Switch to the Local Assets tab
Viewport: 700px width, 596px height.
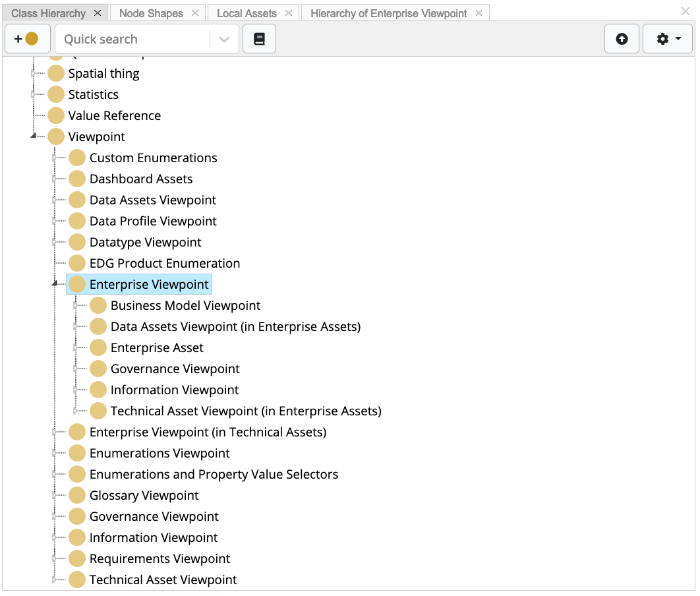247,13
